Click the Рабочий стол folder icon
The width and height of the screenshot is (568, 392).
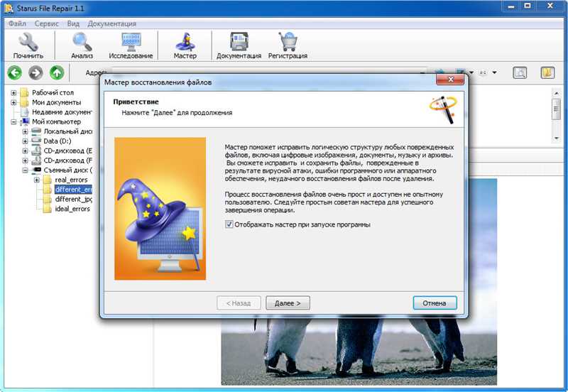(x=24, y=93)
